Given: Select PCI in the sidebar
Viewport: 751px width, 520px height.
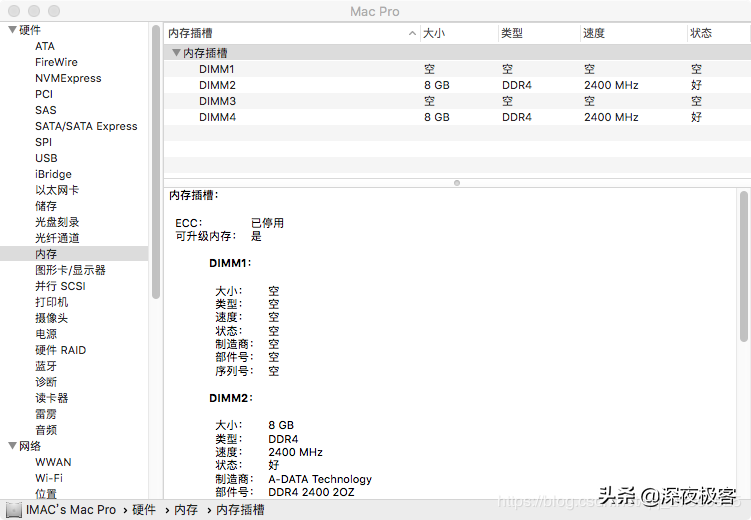Looking at the screenshot, I should pyautogui.click(x=44, y=94).
